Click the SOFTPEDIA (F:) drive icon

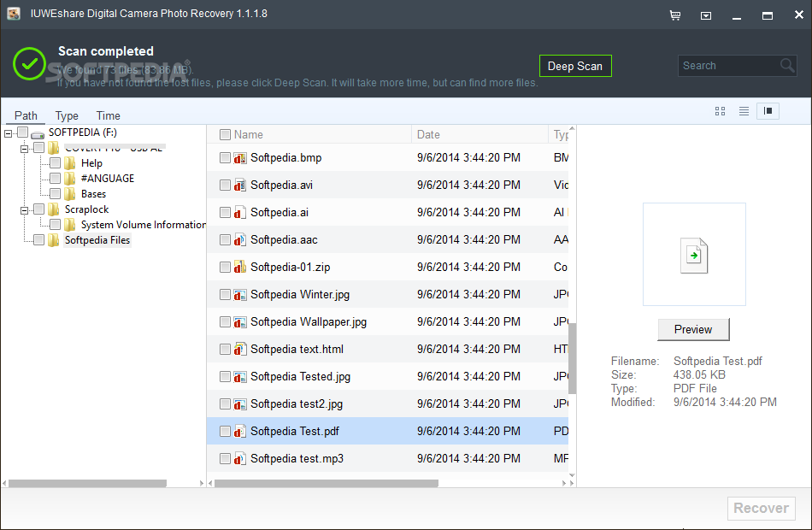[38, 133]
